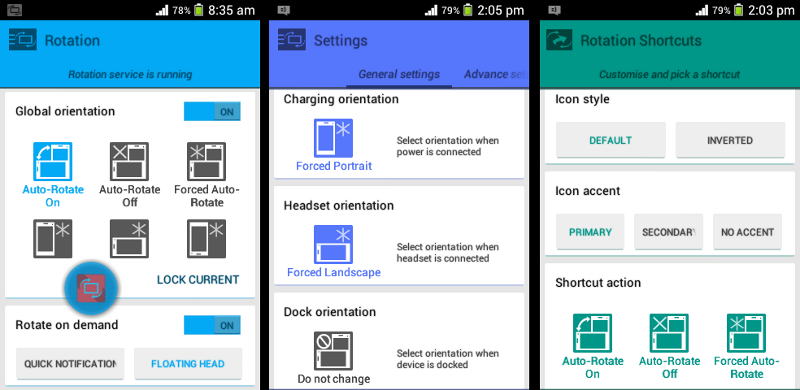Image resolution: width=800 pixels, height=390 pixels.
Task: Tap the Rotation Shortcuts app logo
Action: click(559, 40)
